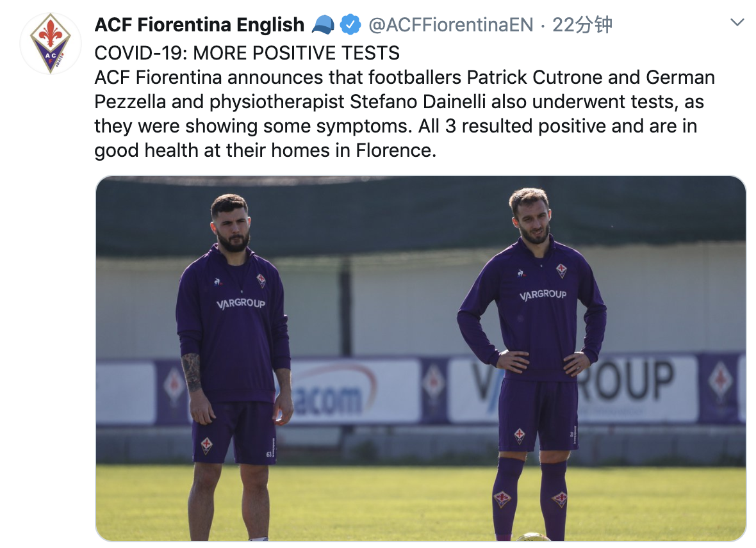Open the tweet via 22分钟 timestamp
Viewport: 756px width, 548px height.
[582, 26]
